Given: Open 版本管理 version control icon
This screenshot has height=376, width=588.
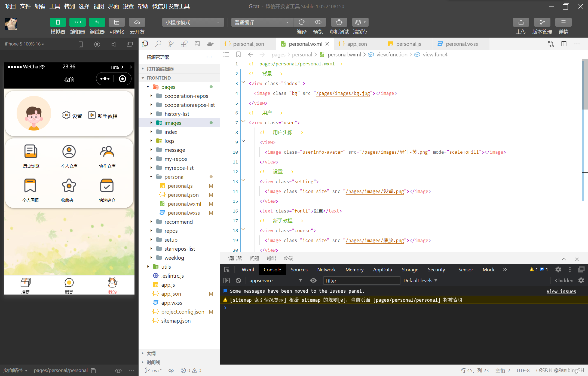Looking at the screenshot, I should (542, 22).
